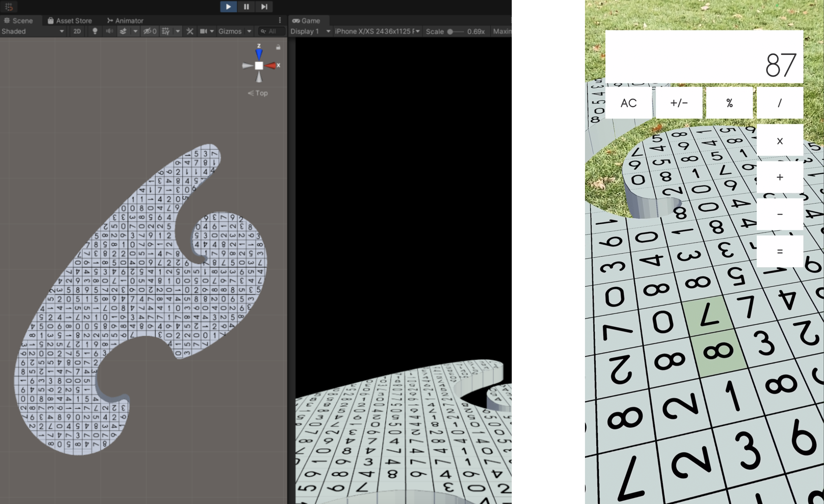The height and width of the screenshot is (504, 824).
Task: Switch to the Game tab
Action: pos(306,20)
